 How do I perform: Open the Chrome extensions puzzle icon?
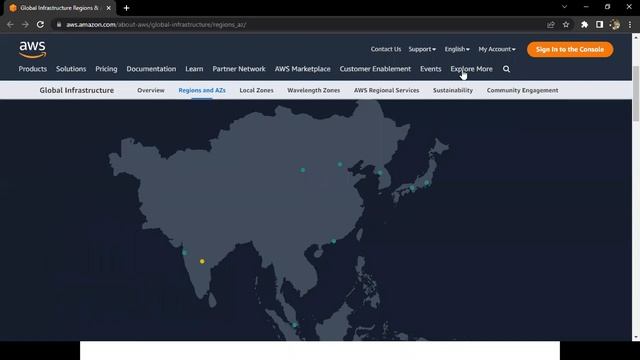pyautogui.click(x=584, y=24)
